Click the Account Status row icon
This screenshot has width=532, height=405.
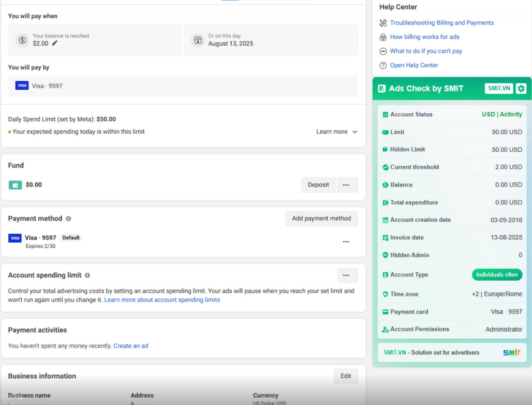click(x=385, y=115)
